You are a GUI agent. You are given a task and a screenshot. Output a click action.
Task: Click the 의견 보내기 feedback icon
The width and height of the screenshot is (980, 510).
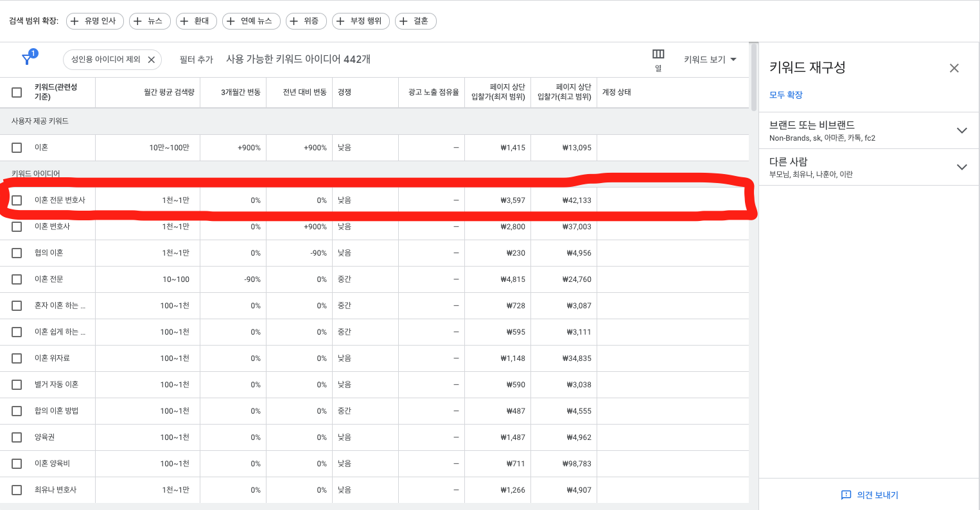click(x=846, y=495)
